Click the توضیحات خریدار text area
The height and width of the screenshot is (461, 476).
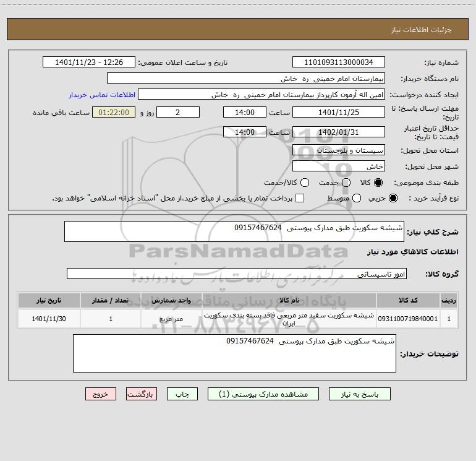click(x=234, y=353)
